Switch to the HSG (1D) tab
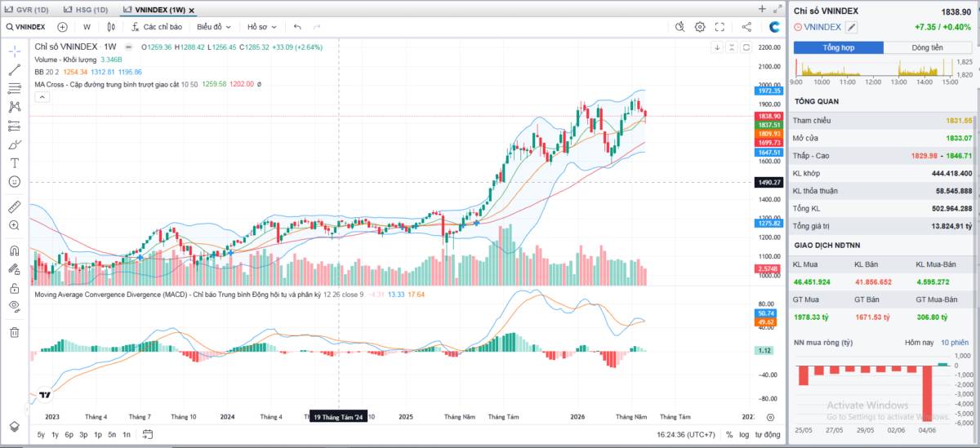The width and height of the screenshot is (980, 448). tap(85, 10)
